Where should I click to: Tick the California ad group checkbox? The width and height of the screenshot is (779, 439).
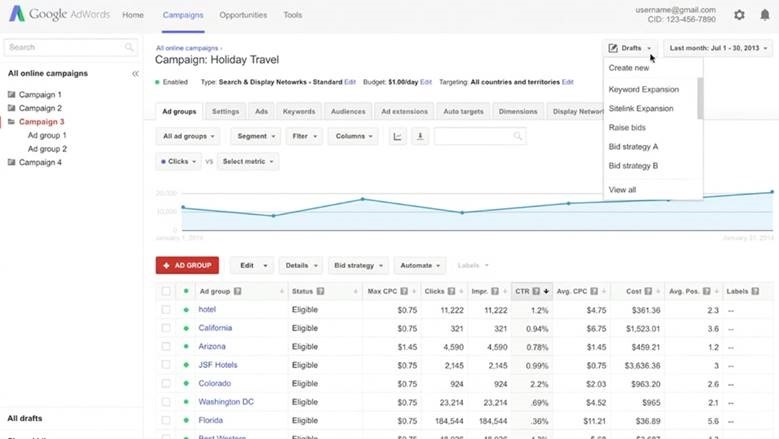click(166, 328)
